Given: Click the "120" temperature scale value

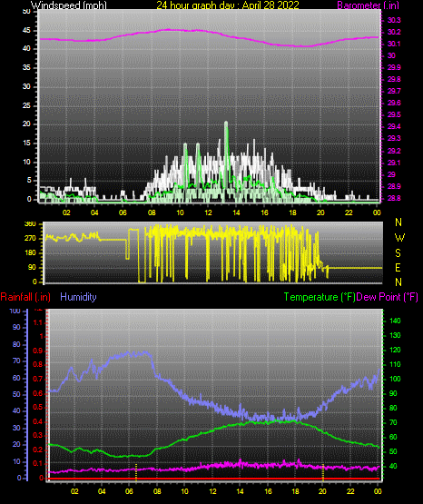Looking at the screenshot, I should click(x=395, y=350).
